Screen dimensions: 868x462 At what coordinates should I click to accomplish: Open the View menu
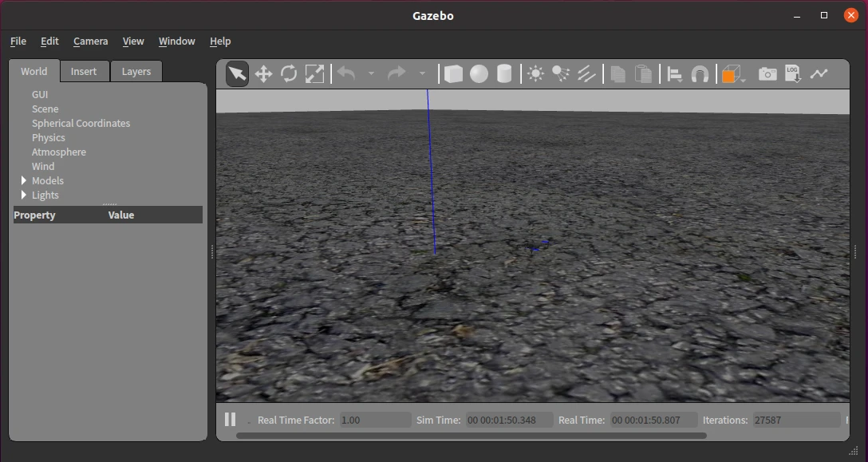(133, 41)
